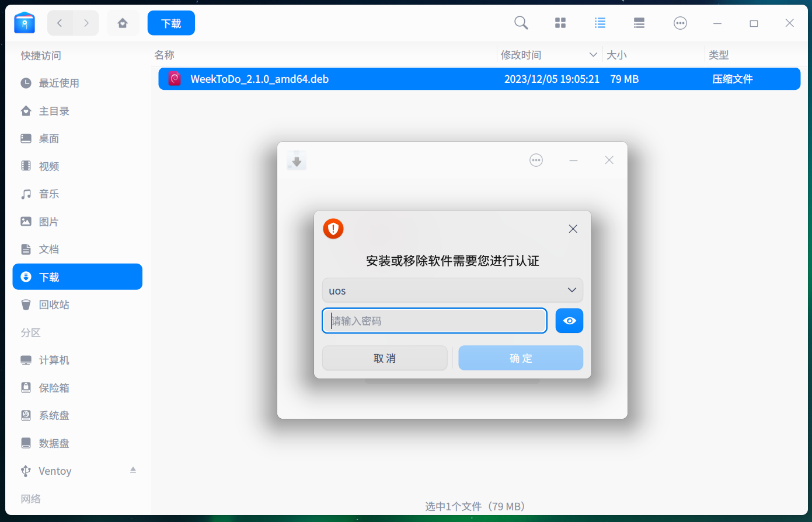The width and height of the screenshot is (812, 522).
Task: Click the 2023/12/05 19:05:21 date cell
Action: coord(552,79)
